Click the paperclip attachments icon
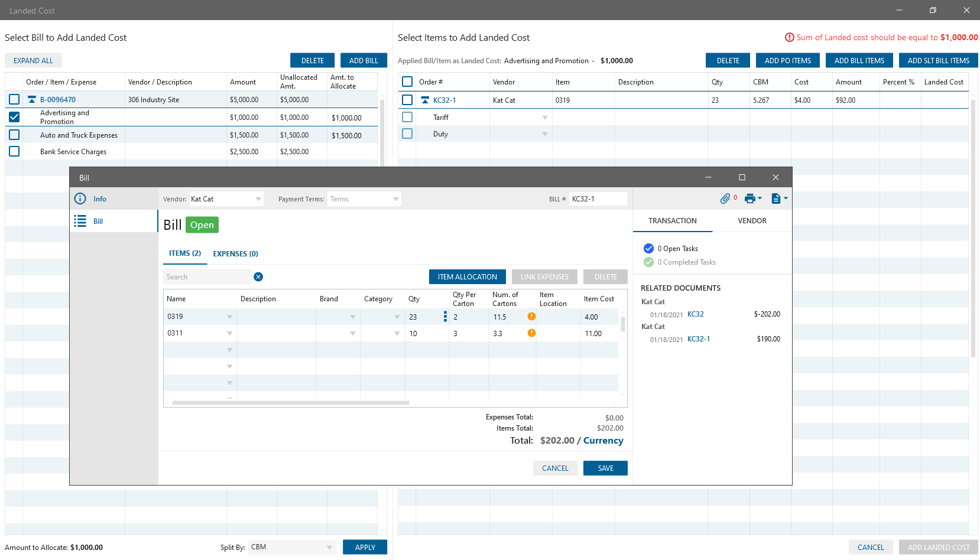This screenshot has width=980, height=560. [x=725, y=198]
